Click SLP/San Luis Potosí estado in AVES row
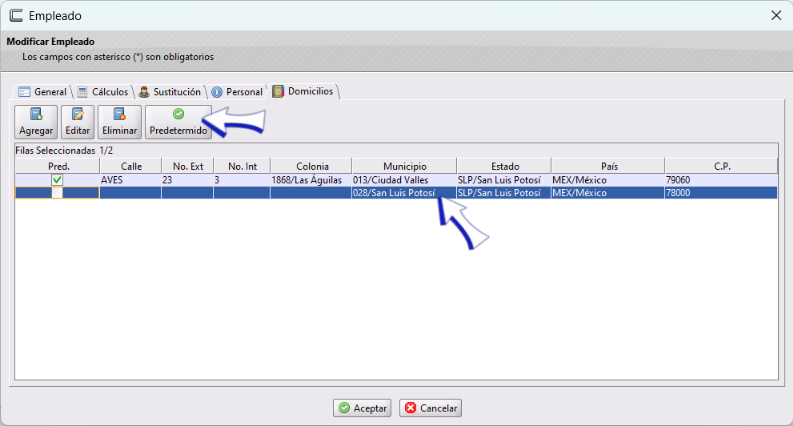This screenshot has width=793, height=426. point(504,180)
